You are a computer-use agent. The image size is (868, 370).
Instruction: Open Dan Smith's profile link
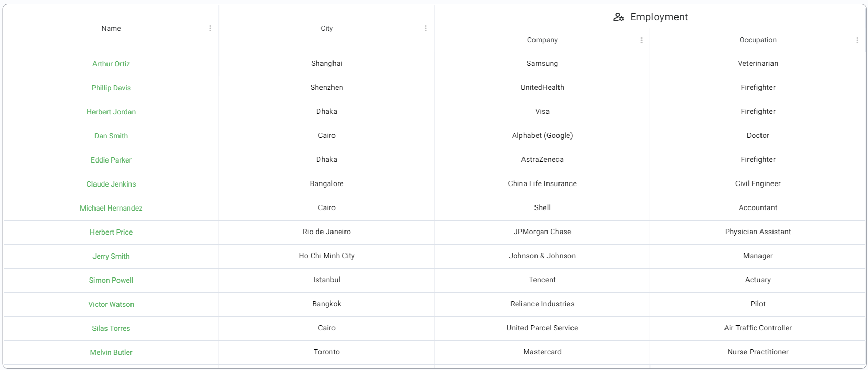tap(111, 136)
